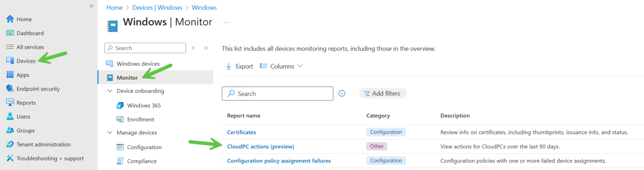Click the Compliance menu icon
Viewport: 644px width, 170px height.
click(120, 161)
